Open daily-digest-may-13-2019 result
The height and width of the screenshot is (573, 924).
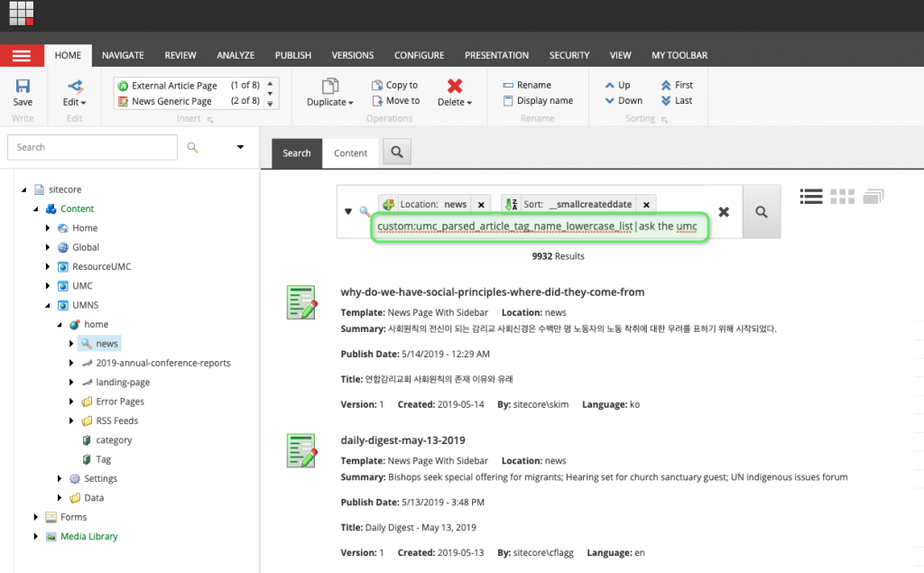tap(402, 440)
